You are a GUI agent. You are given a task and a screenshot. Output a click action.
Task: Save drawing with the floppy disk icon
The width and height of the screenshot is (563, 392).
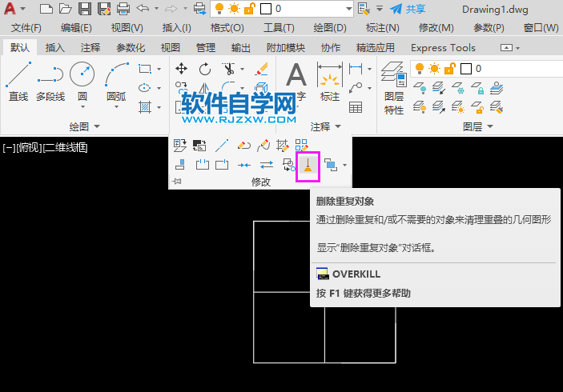click(85, 9)
